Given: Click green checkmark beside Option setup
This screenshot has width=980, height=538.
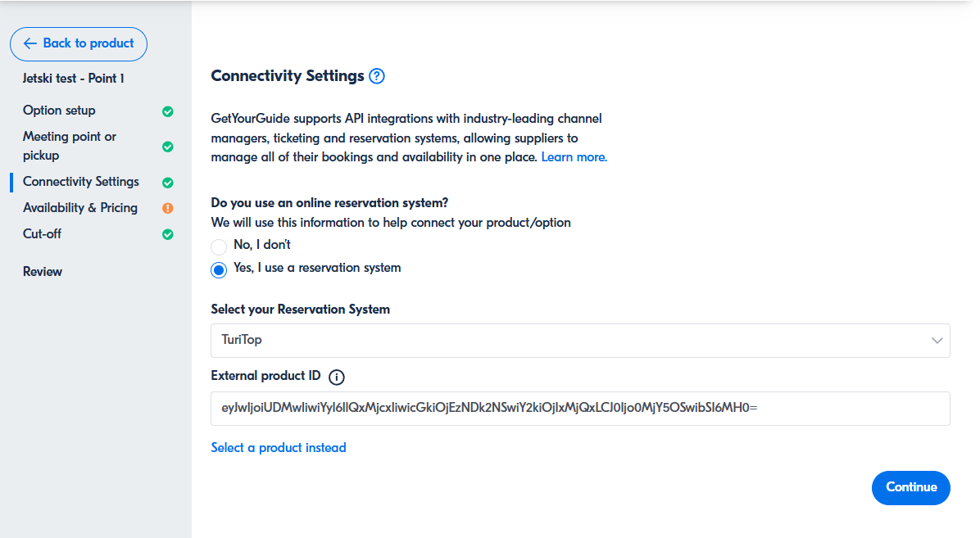Looking at the screenshot, I should click(168, 111).
